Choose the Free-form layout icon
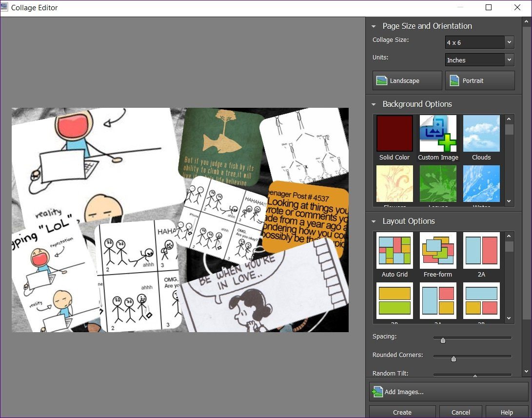532x418 pixels. [x=438, y=251]
